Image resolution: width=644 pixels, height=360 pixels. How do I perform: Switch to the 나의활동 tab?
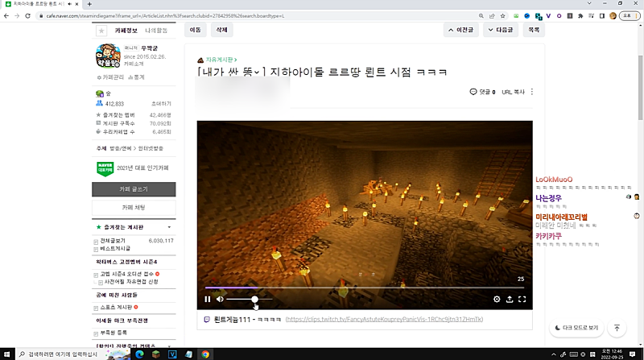[156, 31]
